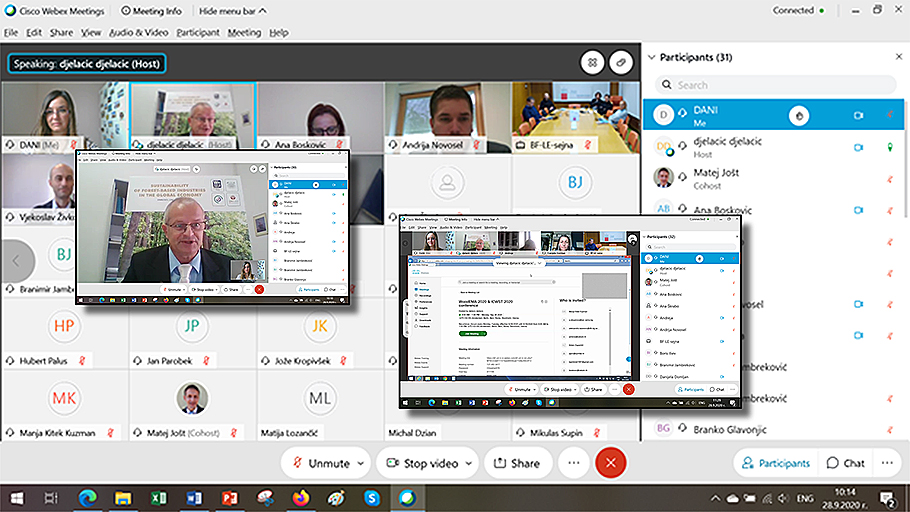Screen dimensions: 910x512
Task: Open the Chat panel
Action: 846,463
